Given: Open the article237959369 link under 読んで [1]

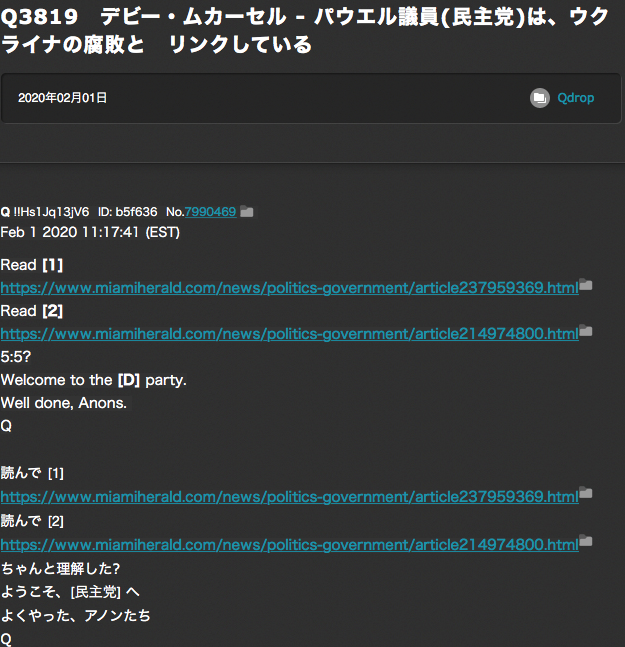Looking at the screenshot, I should click(x=290, y=496).
